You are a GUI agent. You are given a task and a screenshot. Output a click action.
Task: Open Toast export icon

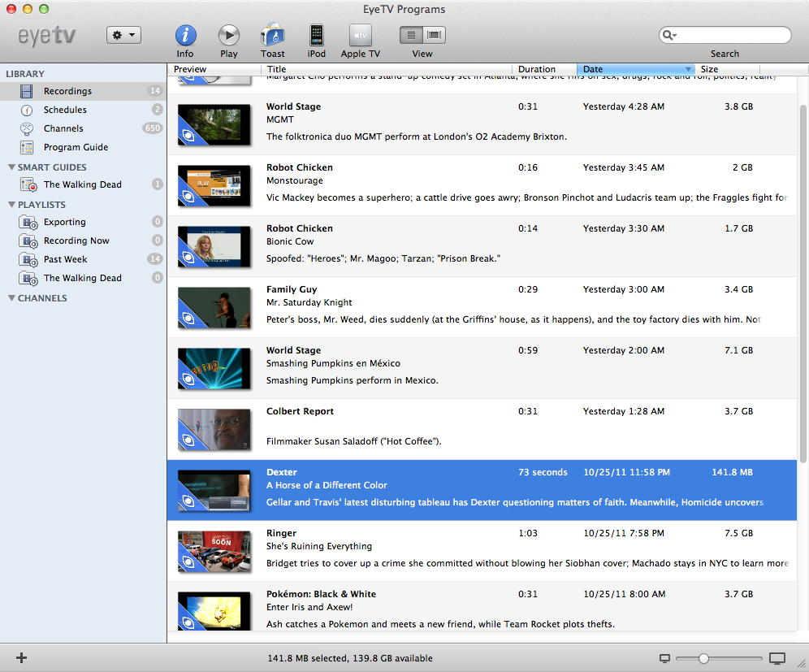(273, 36)
